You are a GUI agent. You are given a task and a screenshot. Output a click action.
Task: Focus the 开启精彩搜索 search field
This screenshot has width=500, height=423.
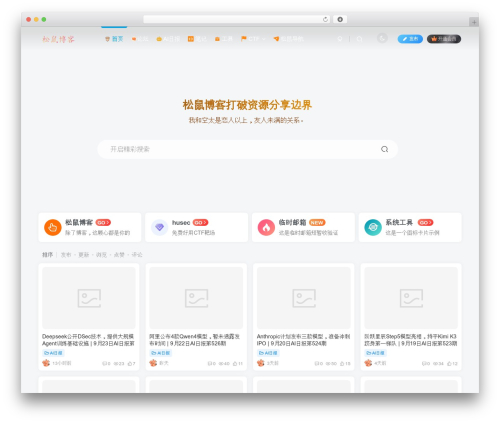247,149
